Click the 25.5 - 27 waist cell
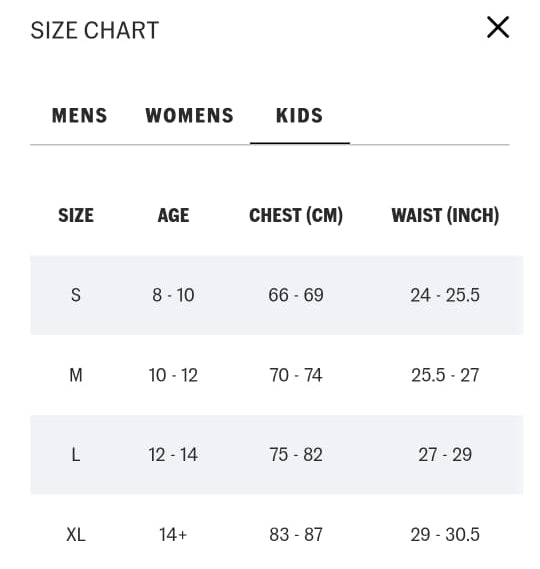This screenshot has height=569, width=540. click(445, 375)
